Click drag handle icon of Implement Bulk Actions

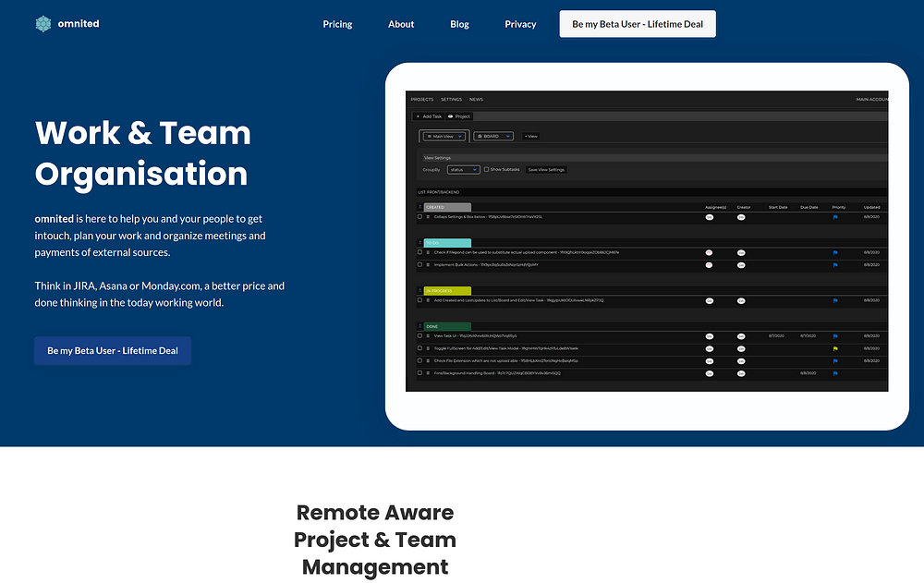428,264
